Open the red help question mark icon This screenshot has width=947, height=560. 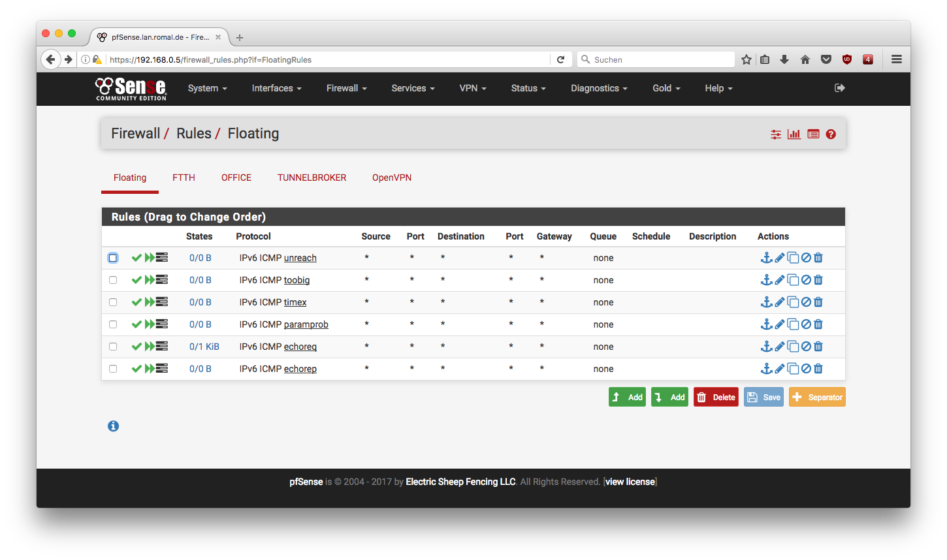[831, 134]
